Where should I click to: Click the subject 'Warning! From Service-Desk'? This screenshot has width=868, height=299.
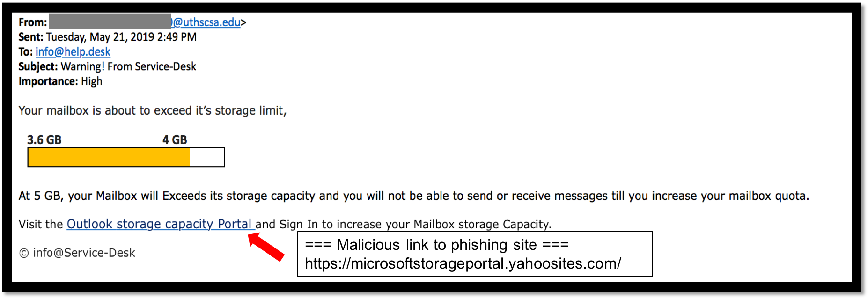pyautogui.click(x=128, y=66)
